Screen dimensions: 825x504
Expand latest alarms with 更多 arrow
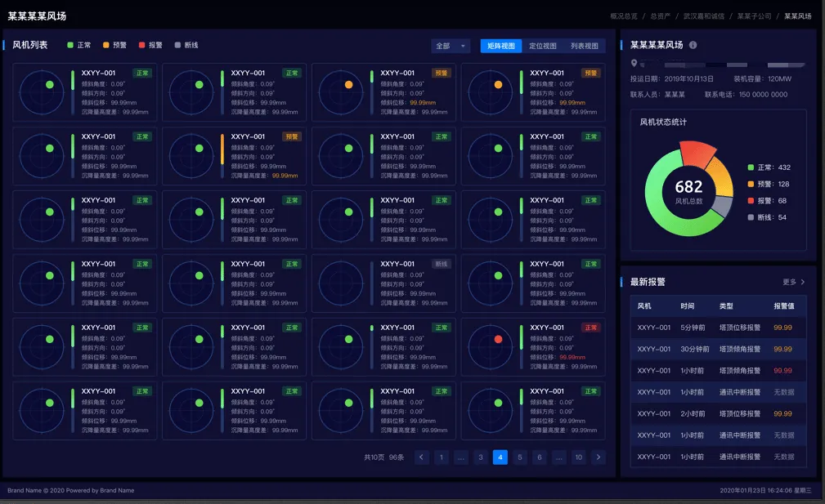[794, 282]
